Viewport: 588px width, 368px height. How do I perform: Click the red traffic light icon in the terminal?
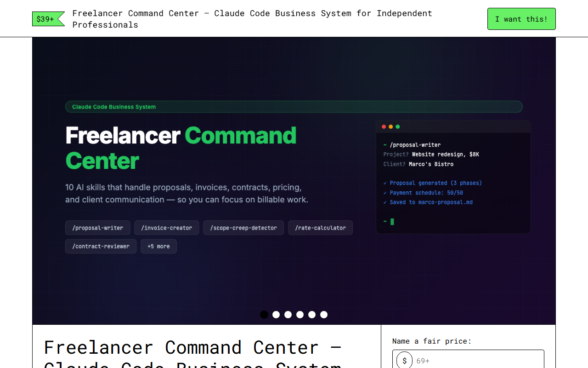[383, 126]
